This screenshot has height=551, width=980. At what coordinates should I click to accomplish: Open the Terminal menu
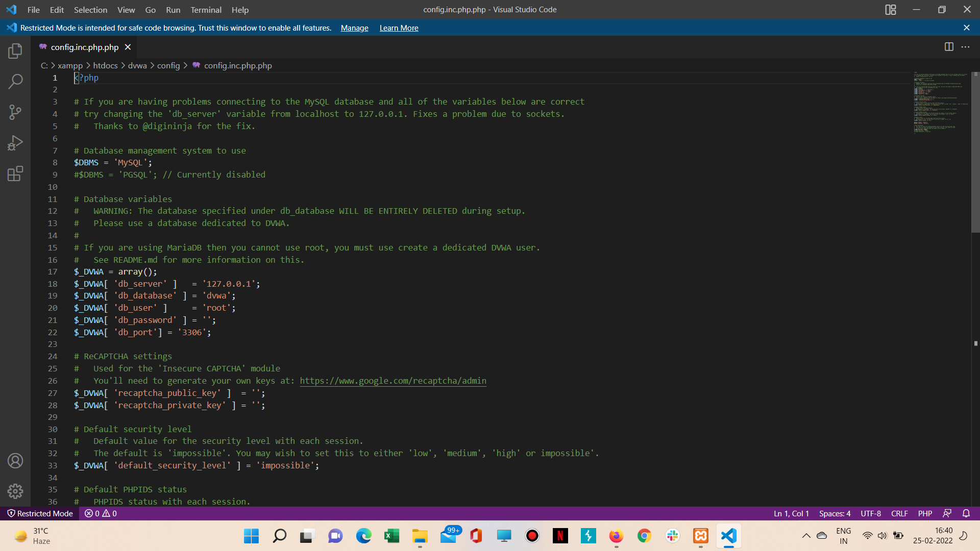point(206,10)
